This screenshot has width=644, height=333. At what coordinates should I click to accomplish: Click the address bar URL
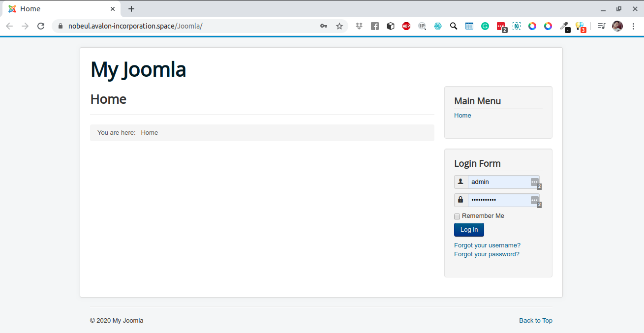pos(135,26)
